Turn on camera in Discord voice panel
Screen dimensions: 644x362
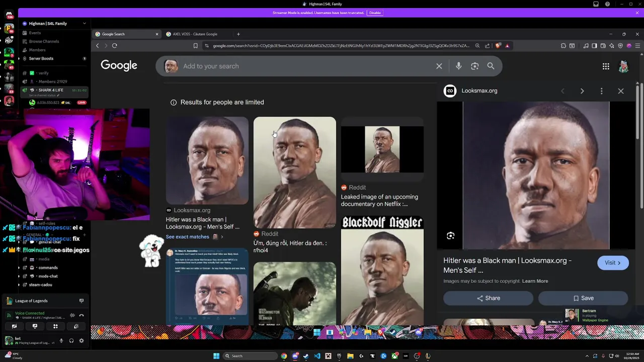[x=14, y=326]
